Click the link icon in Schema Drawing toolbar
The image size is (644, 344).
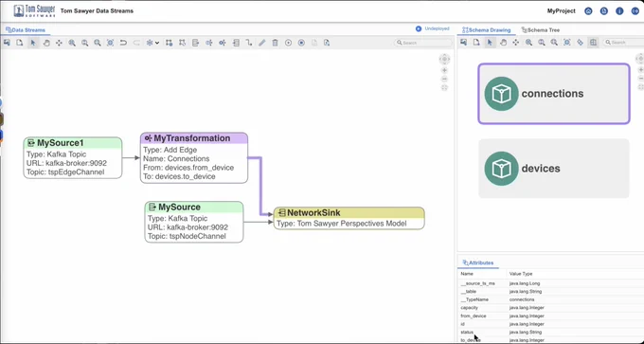[580, 43]
